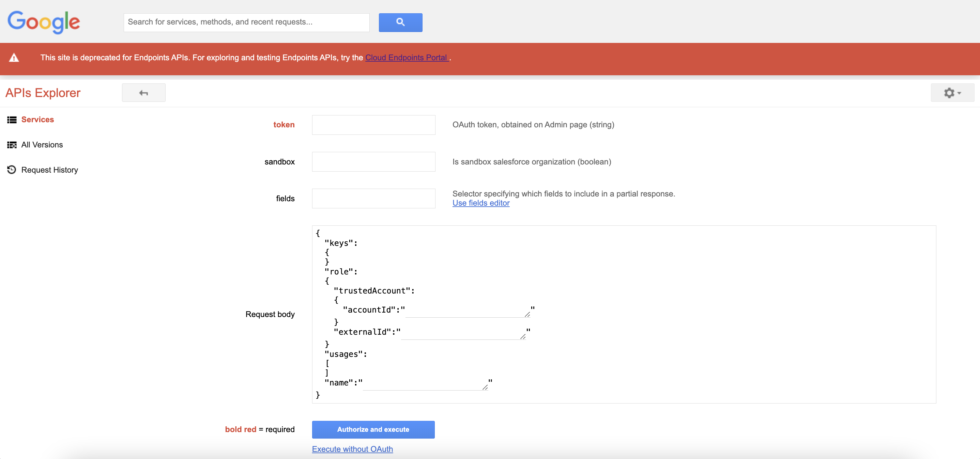This screenshot has height=459, width=980.
Task: Click the back arrow near APIs Explorer
Action: (143, 92)
